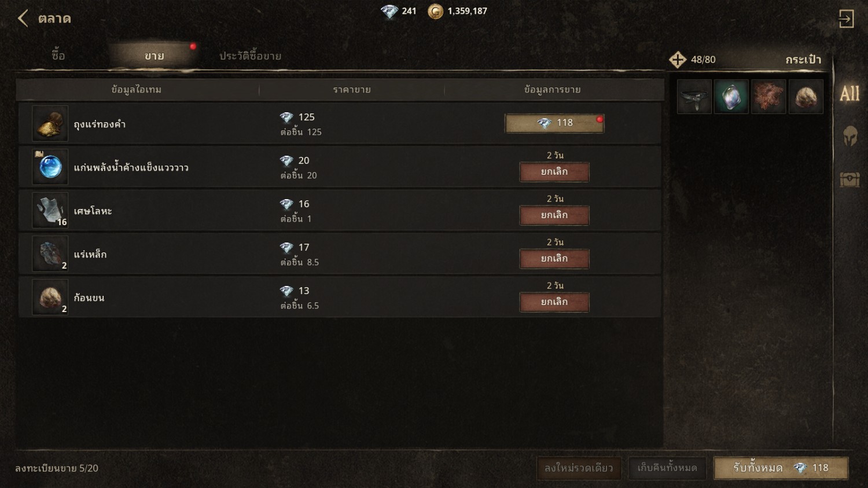Viewport: 868px width, 488px height.
Task: Click the exit door icon at top right
Action: (x=846, y=19)
